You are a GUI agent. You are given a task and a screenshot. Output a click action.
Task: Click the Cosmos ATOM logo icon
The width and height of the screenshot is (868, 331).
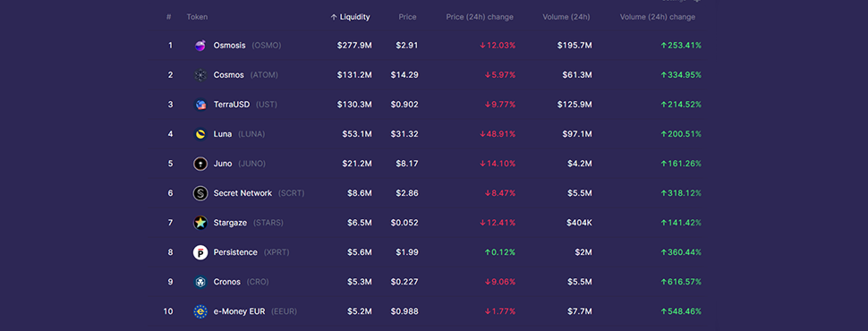coord(200,75)
